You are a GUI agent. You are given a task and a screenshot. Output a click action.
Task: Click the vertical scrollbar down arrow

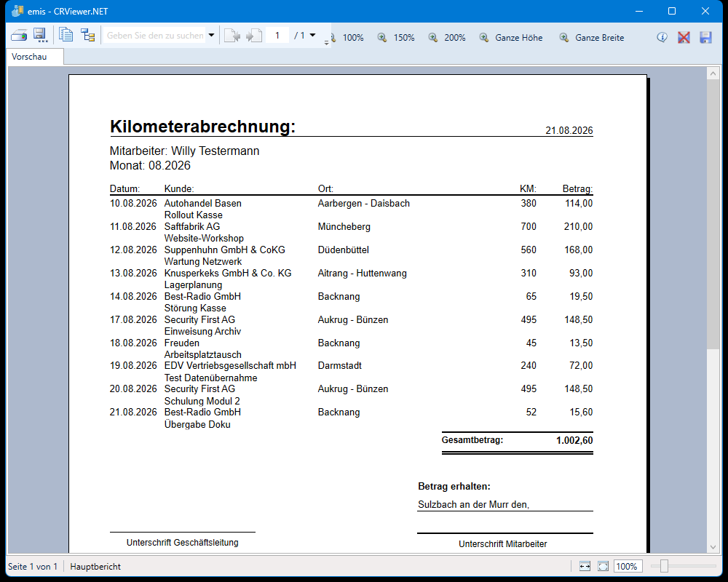pyautogui.click(x=713, y=547)
